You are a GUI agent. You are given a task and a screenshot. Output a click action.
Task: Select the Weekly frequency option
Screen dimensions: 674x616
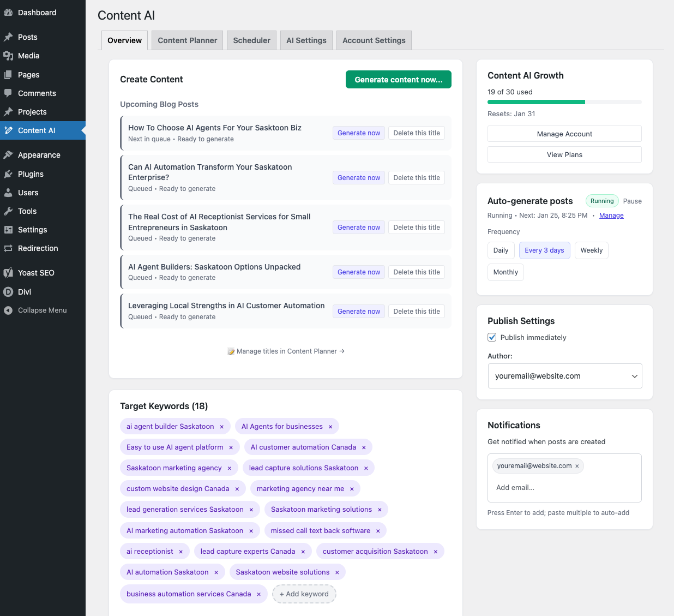pos(591,250)
